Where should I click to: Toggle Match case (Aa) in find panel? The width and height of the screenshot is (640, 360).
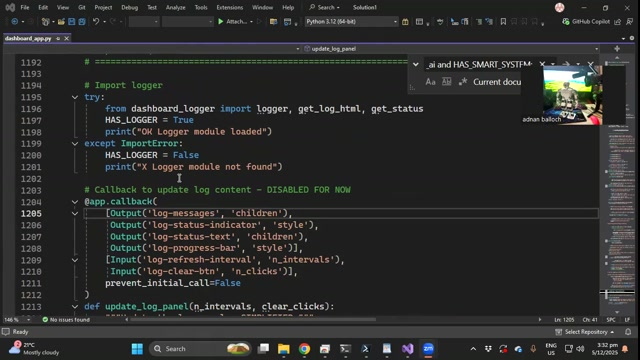430,82
